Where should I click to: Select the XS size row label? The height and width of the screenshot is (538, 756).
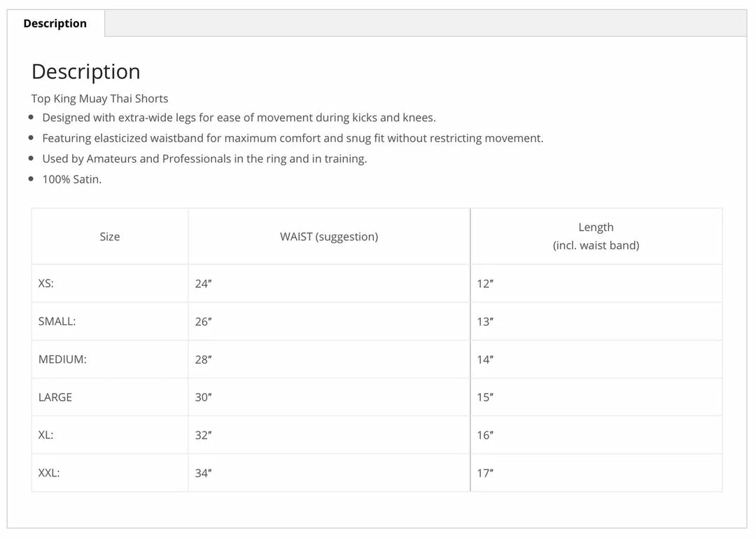click(x=46, y=284)
